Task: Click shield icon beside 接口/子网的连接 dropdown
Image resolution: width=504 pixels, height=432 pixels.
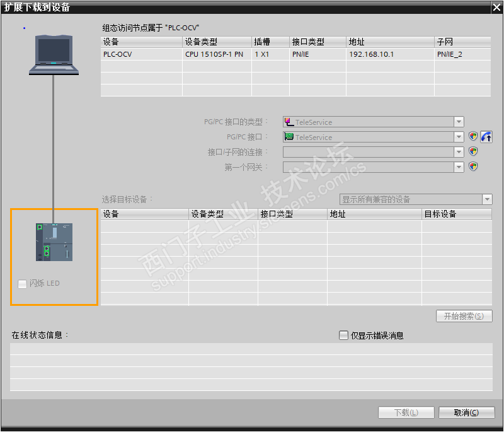Action: point(473,151)
